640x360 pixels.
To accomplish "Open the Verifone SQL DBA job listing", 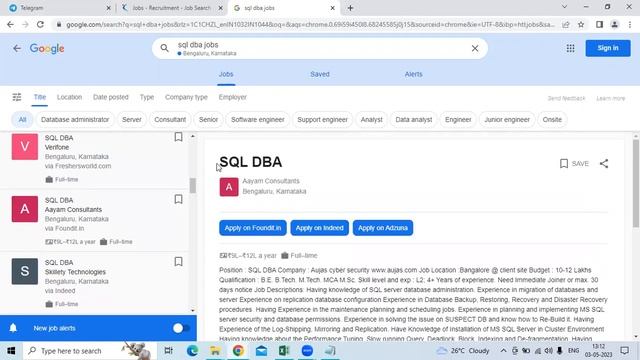I will click(x=95, y=159).
